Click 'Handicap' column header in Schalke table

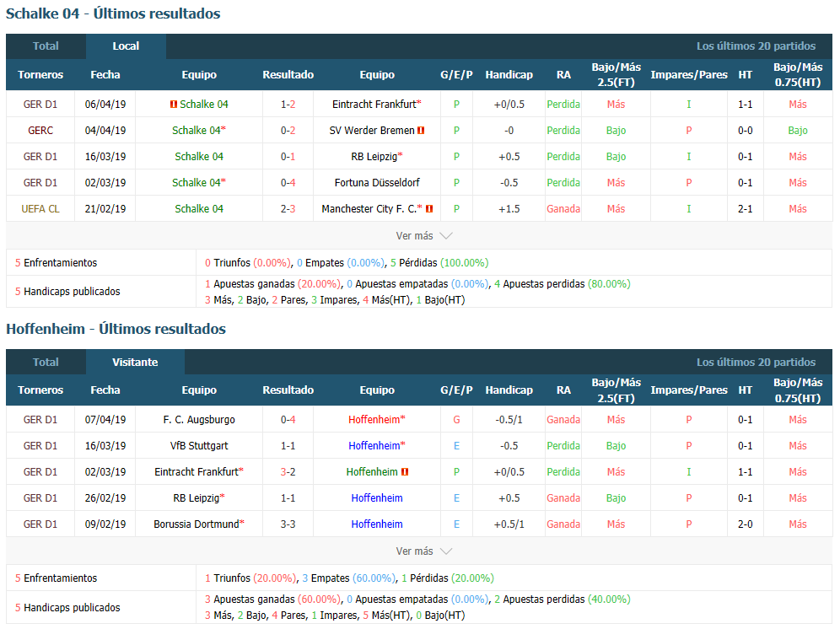click(x=509, y=75)
